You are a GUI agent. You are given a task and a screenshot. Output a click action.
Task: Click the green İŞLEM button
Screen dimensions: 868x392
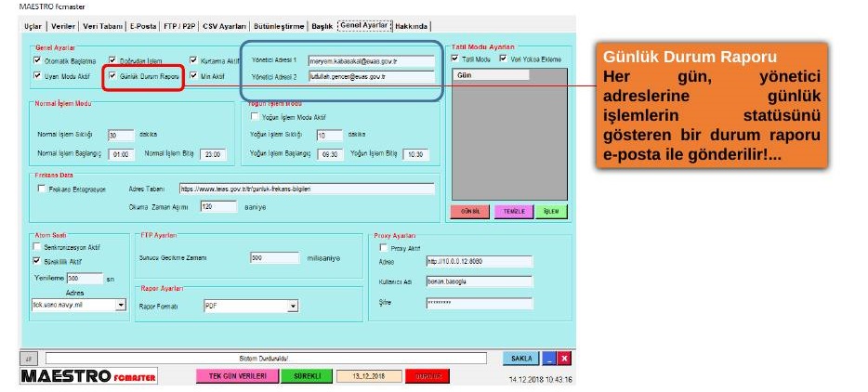point(551,212)
